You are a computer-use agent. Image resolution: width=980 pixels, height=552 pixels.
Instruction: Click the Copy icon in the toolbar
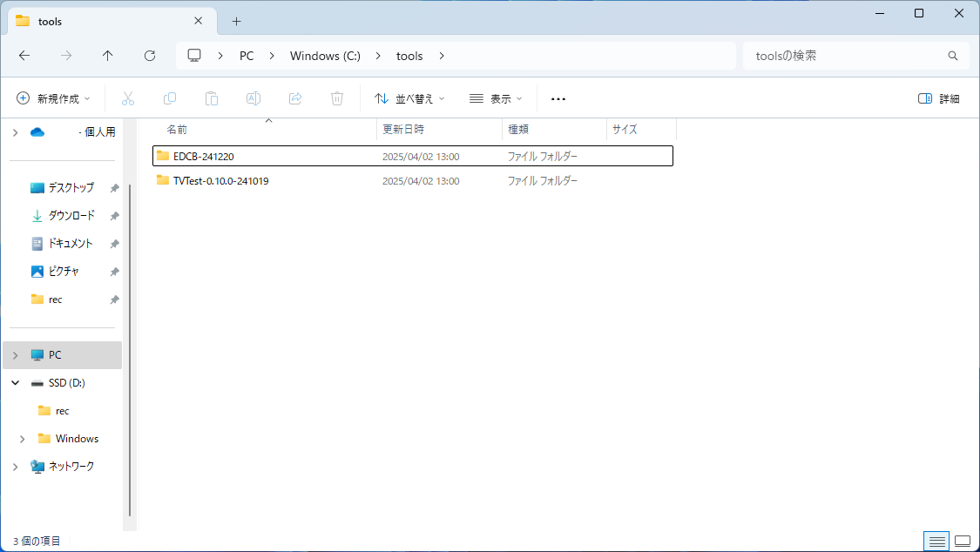tap(169, 98)
